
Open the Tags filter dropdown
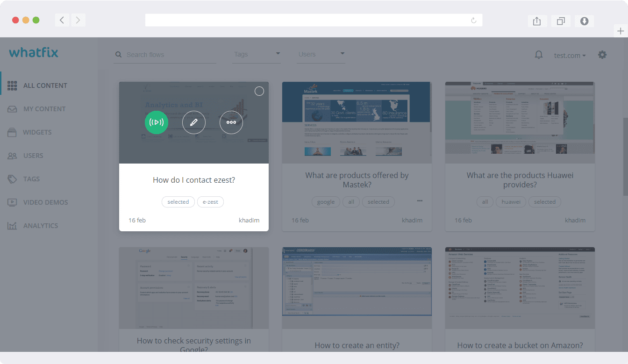[257, 54]
